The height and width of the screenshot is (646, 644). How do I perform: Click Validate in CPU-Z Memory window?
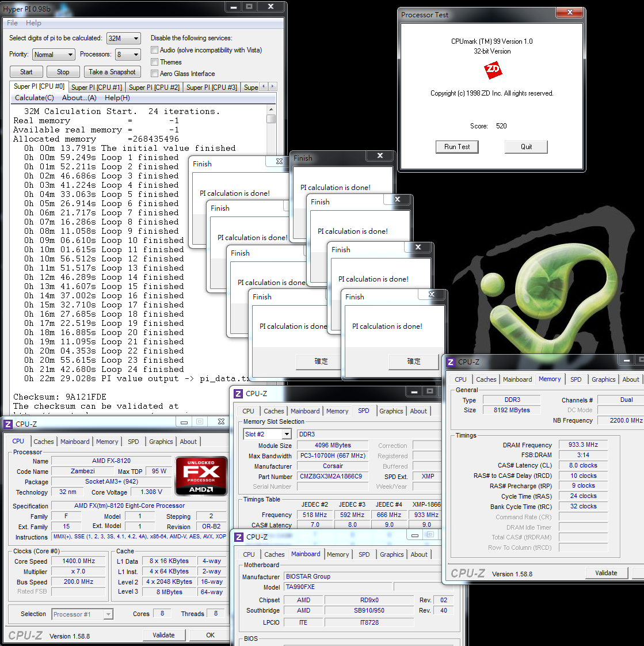607,573
